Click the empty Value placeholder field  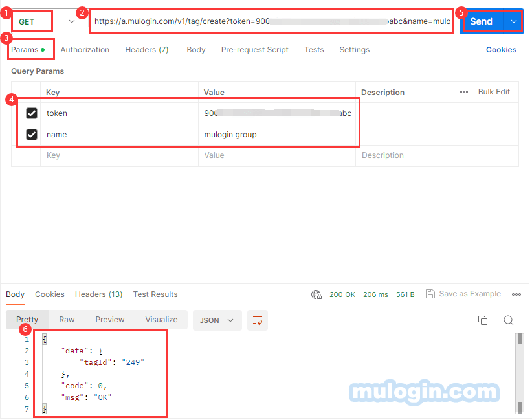[277, 155]
